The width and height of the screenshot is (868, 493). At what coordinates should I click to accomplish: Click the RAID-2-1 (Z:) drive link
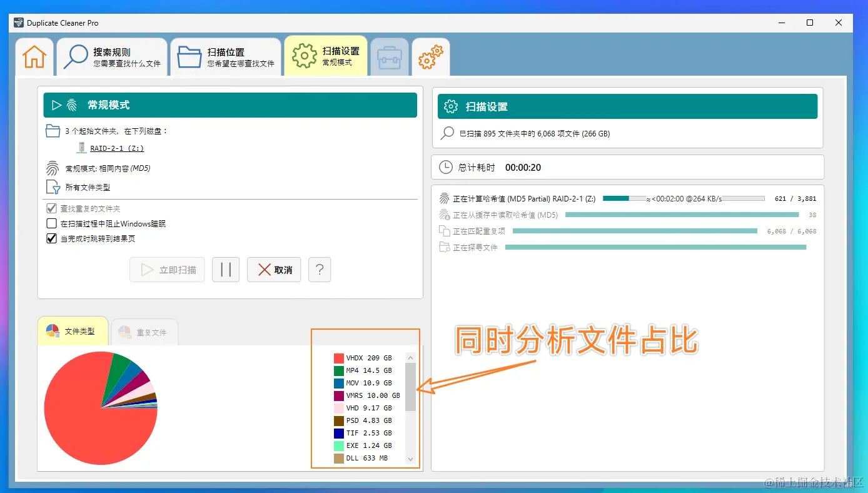tap(117, 148)
